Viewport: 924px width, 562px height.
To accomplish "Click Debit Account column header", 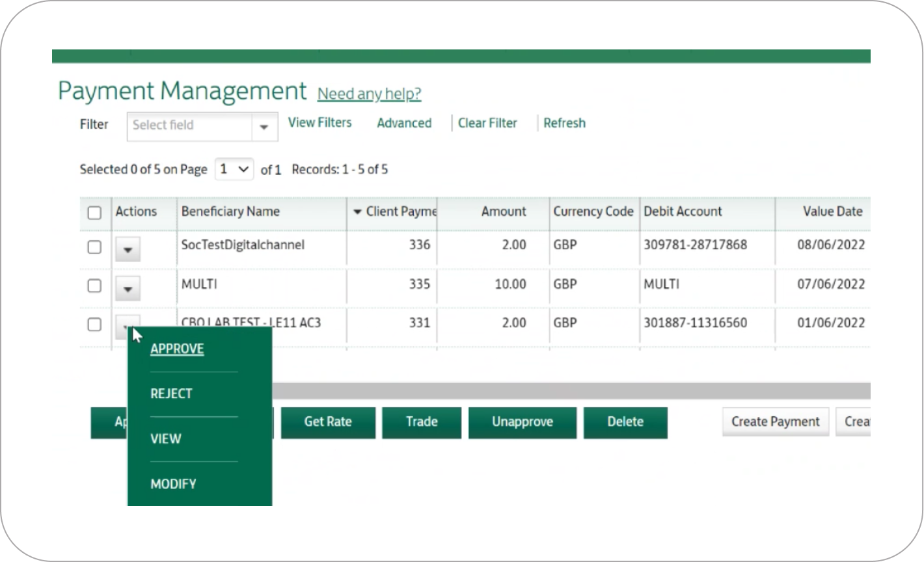I will pos(683,211).
